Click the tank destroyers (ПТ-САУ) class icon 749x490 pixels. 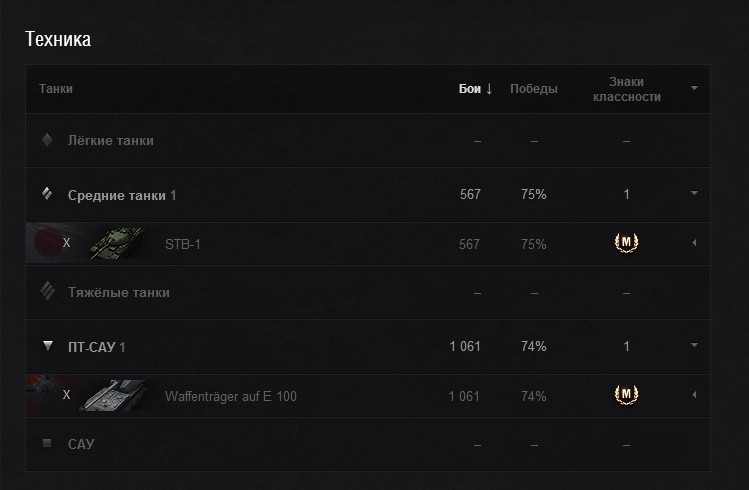tap(47, 346)
